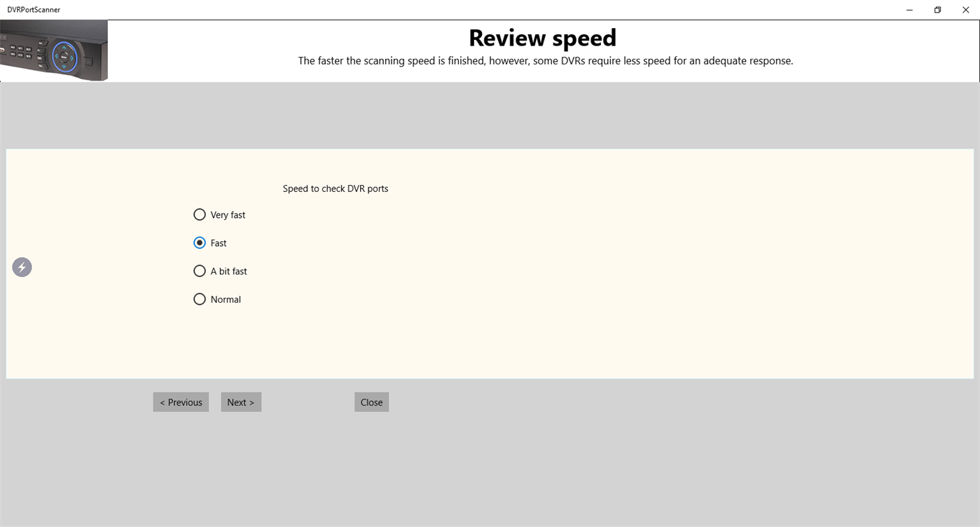Select the Very fast scanning speed
The height and width of the screenshot is (527, 980).
coord(200,214)
